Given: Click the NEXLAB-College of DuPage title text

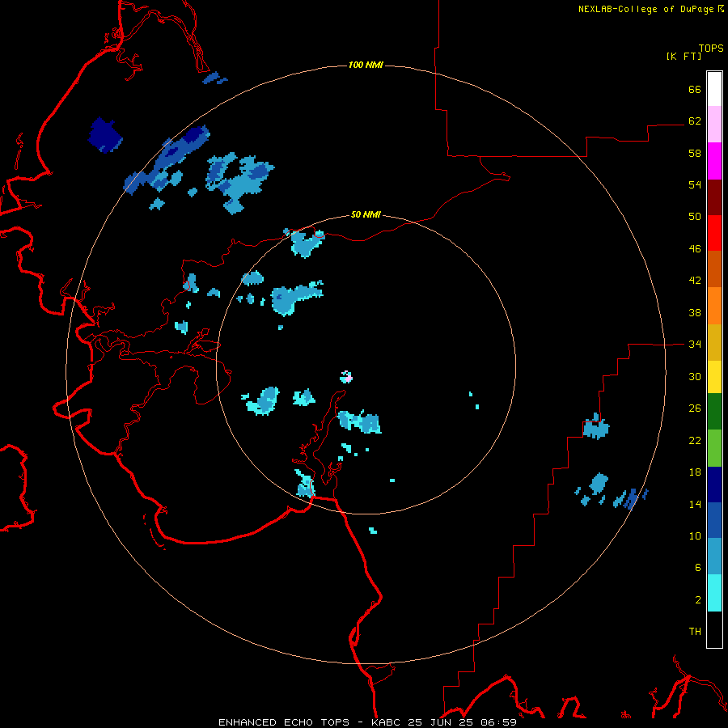Looking at the screenshot, I should pos(645,9).
